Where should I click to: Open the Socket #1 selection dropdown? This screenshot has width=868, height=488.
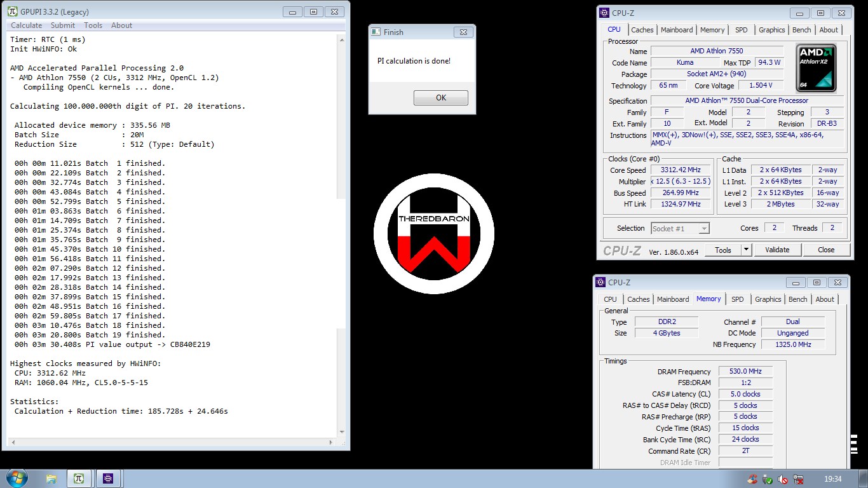[x=680, y=228]
